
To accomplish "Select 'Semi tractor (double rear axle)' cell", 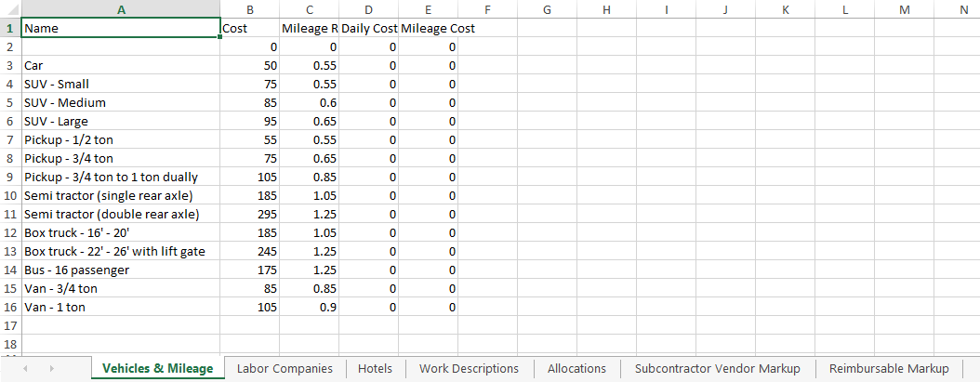I will point(121,215).
